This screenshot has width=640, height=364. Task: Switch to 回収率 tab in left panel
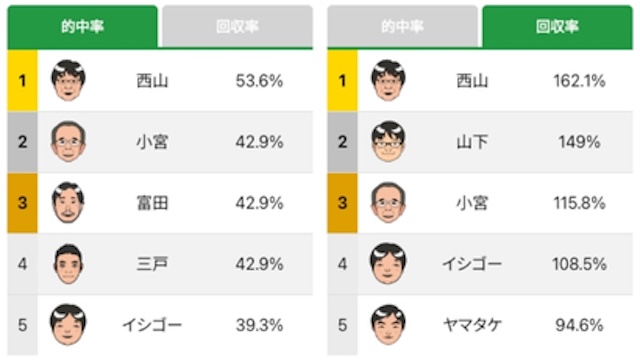(238, 27)
